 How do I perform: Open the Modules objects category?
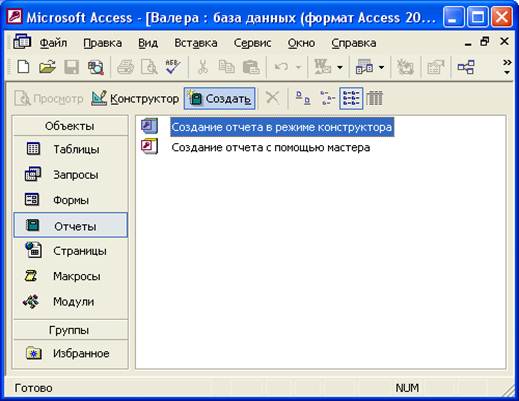tap(70, 302)
